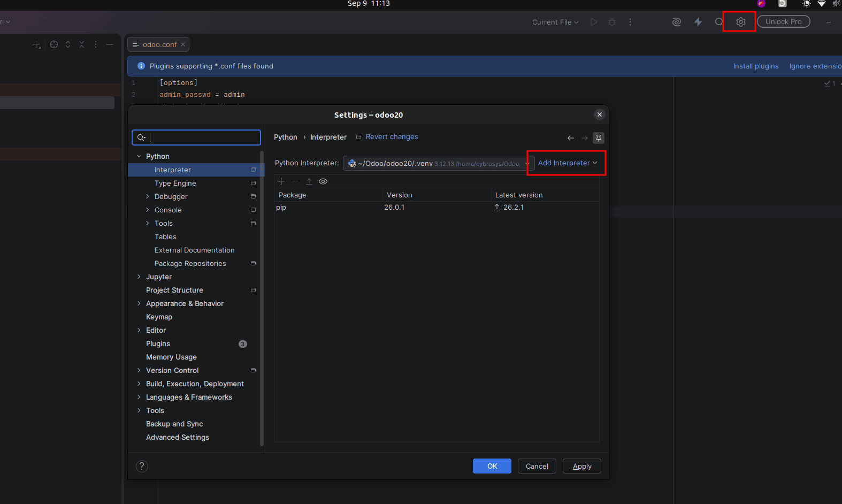Open the AI Assistant swirl icon

tap(677, 22)
